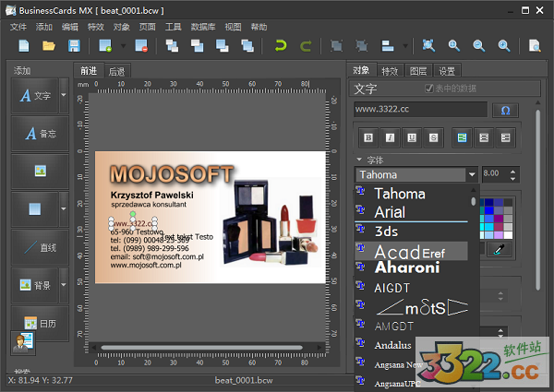
Task: Switch to the 设置 tab
Action: (x=447, y=71)
